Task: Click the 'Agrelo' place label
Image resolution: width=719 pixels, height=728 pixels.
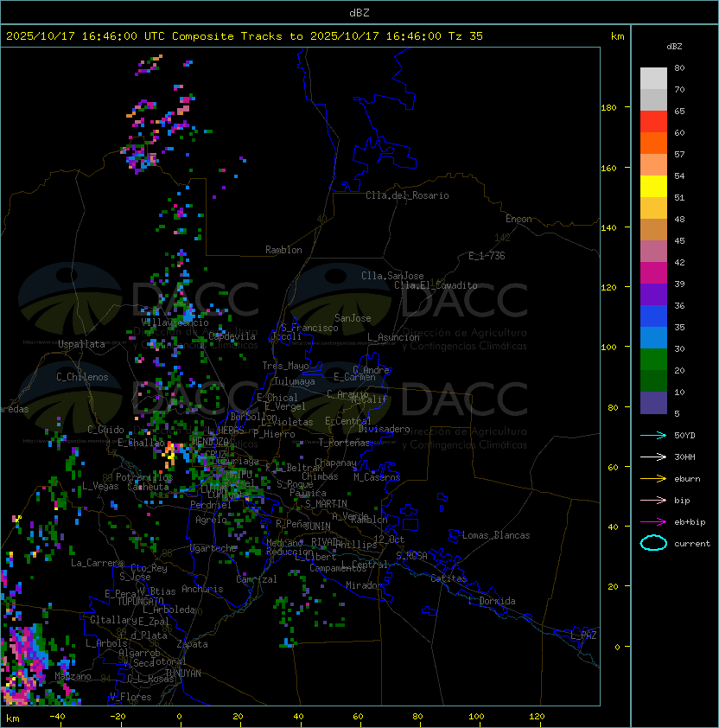Action: coord(211,520)
